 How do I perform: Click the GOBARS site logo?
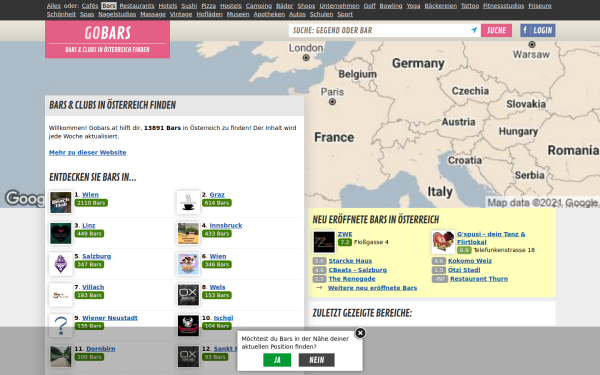(108, 39)
